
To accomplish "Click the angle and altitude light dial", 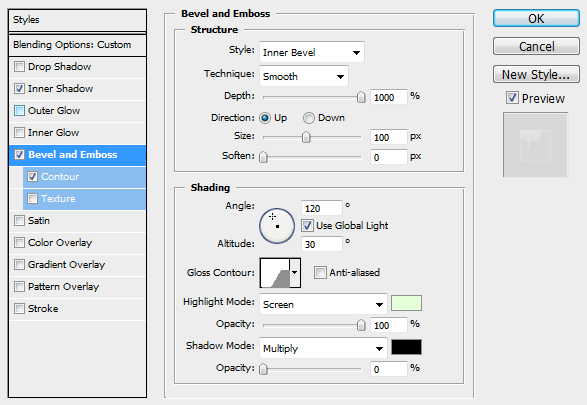I will pyautogui.click(x=277, y=226).
